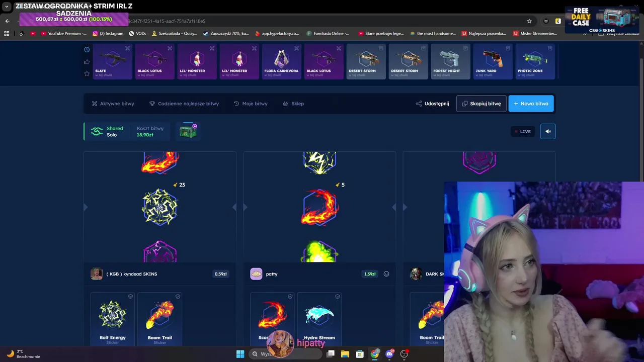Open kyndead SKINS player avatar
Image resolution: width=644 pixels, height=362 pixels.
(97, 274)
